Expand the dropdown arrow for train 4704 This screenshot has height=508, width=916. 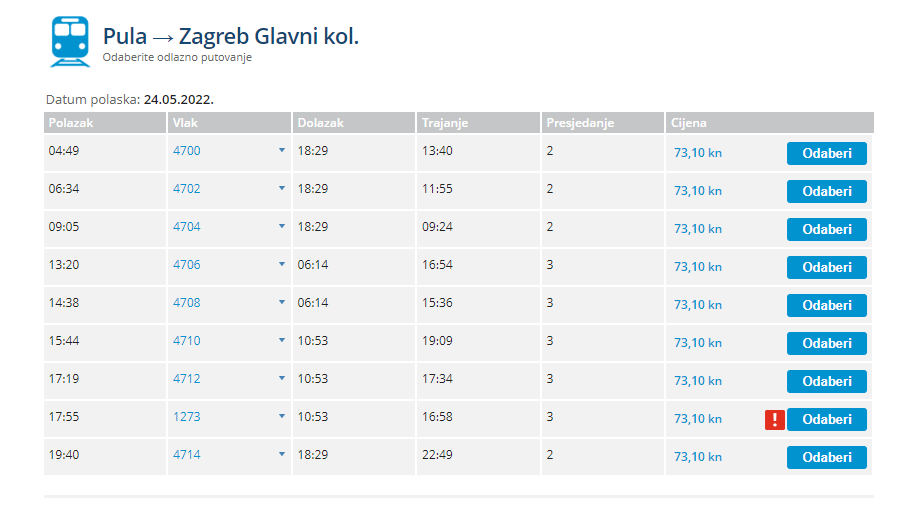[282, 227]
